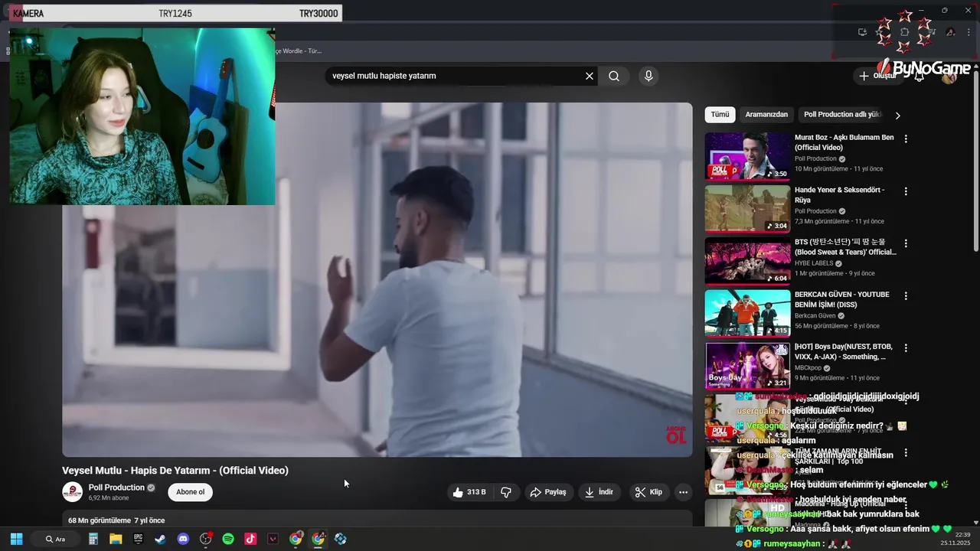Click Chrome install app icon in toolbar
This screenshot has width=980, height=551.
tap(862, 32)
